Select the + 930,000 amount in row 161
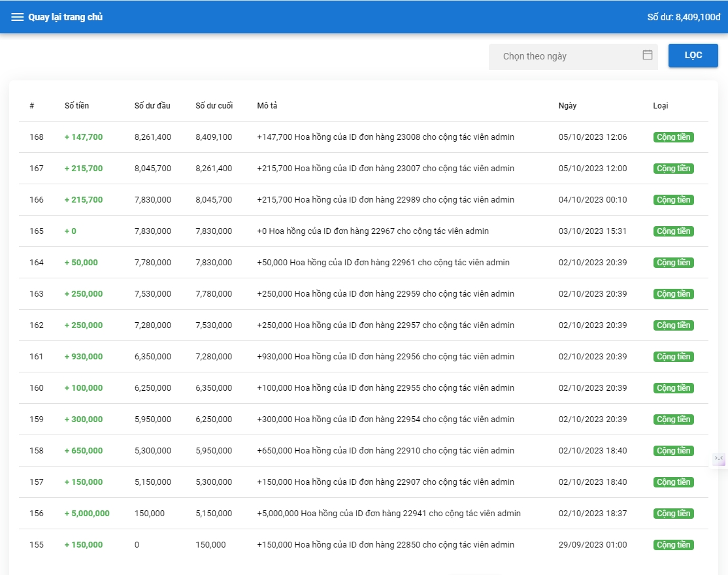 click(x=84, y=357)
